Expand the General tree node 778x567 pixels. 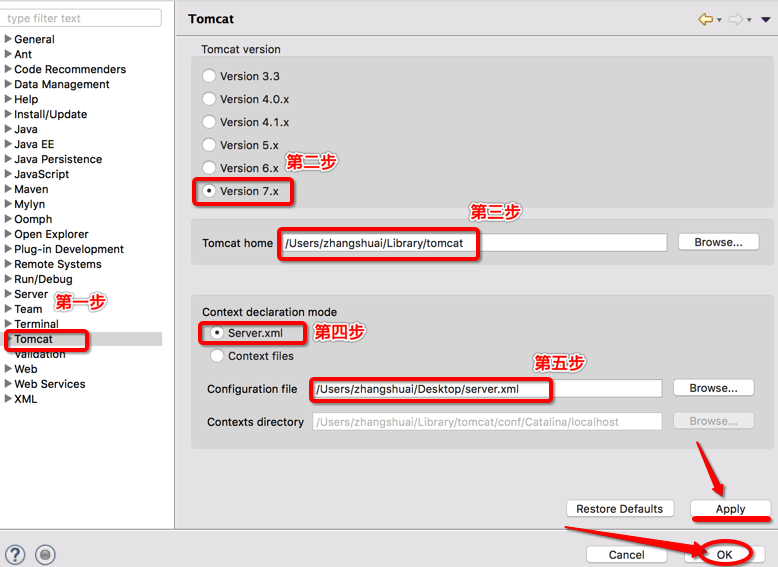pos(8,39)
